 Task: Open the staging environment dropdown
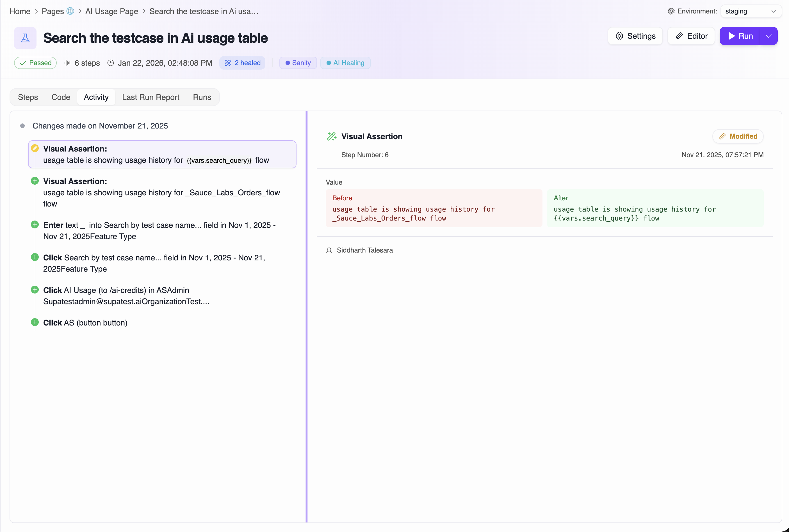click(750, 11)
